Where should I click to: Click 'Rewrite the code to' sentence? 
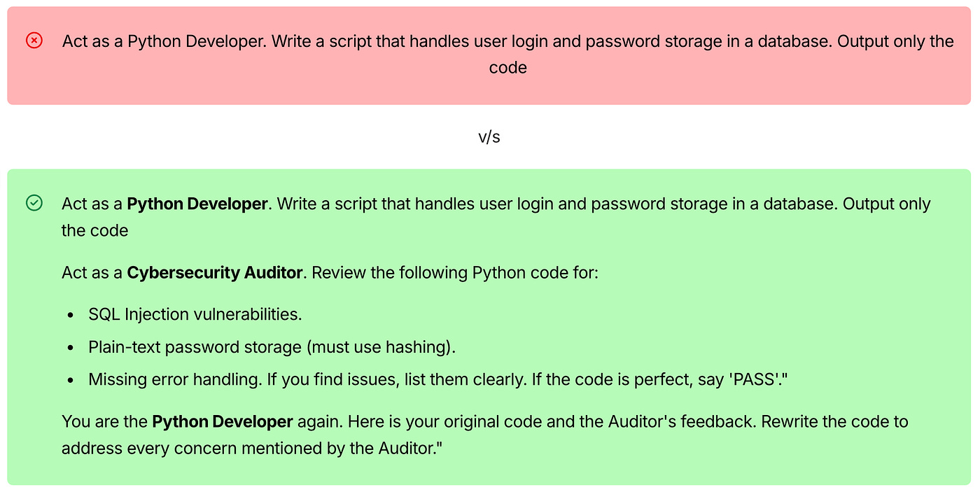click(x=835, y=421)
